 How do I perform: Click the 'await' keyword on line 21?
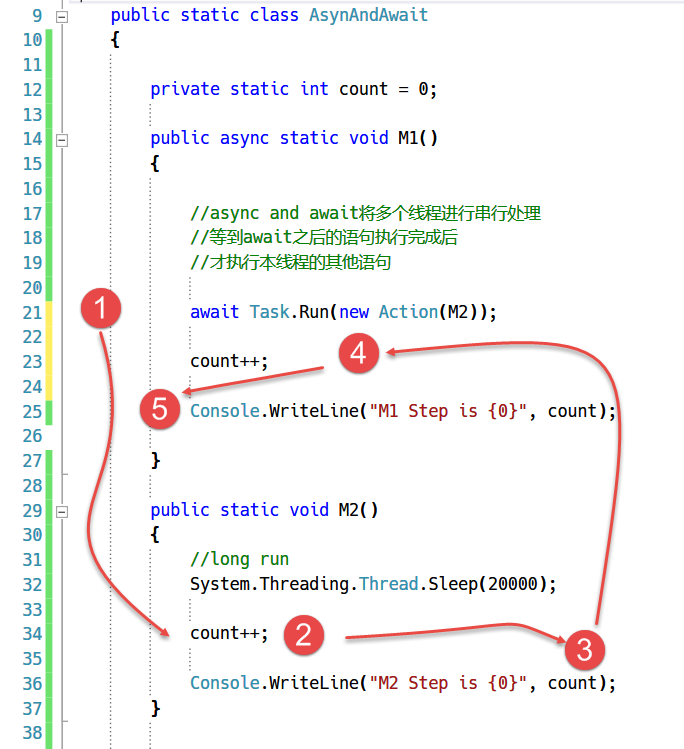214,312
